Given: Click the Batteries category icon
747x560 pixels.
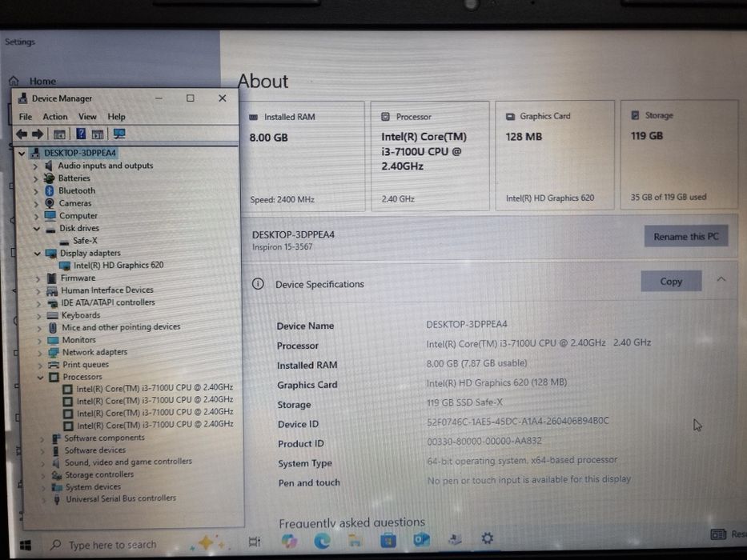Looking at the screenshot, I should click(x=49, y=178).
